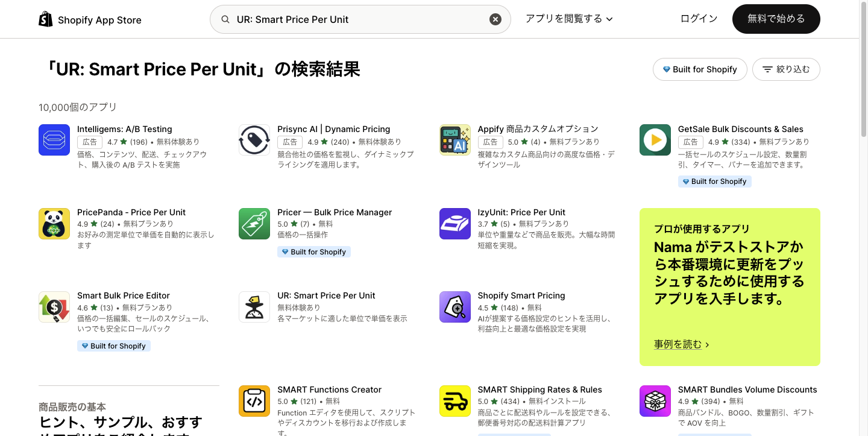Open the Appify app icon
The height and width of the screenshot is (436, 868).
tap(455, 140)
